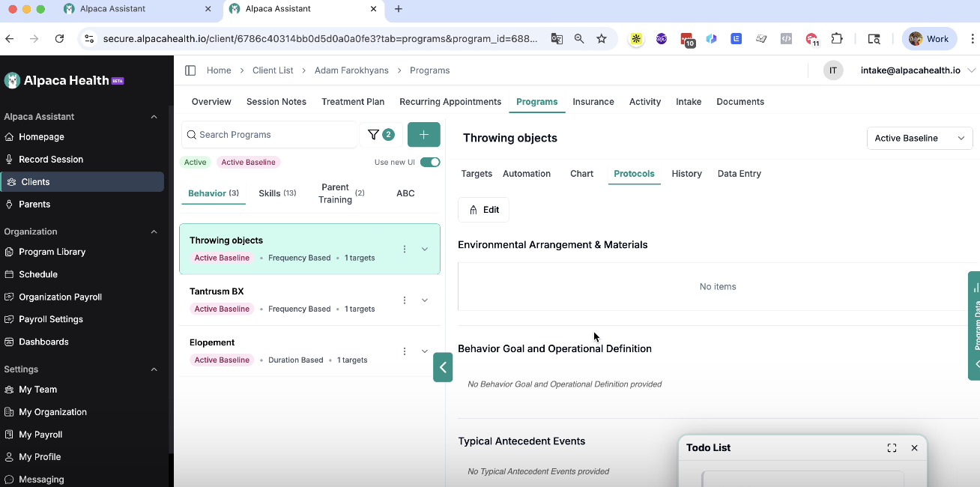
Task: Remove the Active filter chip
Action: [x=195, y=163]
